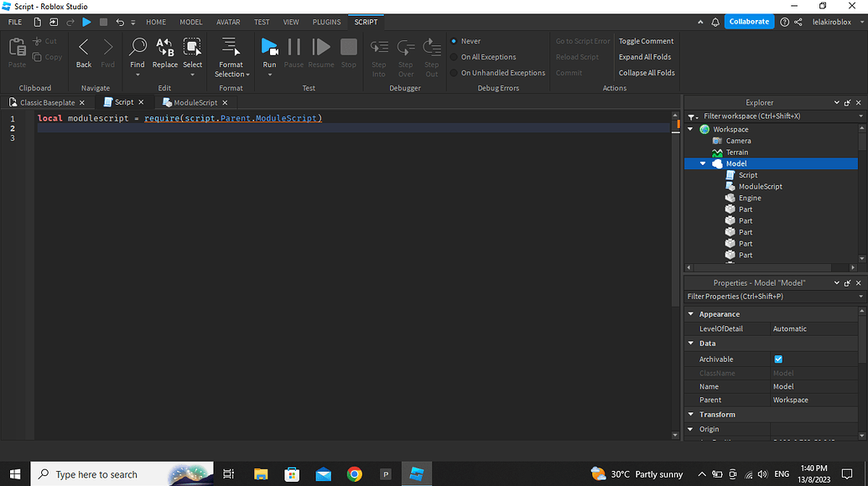Open the PLUGINS ribbon tab
Viewport: 868px width, 486px height.
325,22
